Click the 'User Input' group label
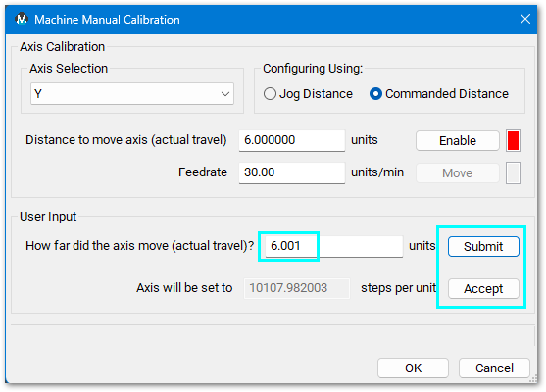Viewport: 546px width, 392px height. [x=48, y=217]
